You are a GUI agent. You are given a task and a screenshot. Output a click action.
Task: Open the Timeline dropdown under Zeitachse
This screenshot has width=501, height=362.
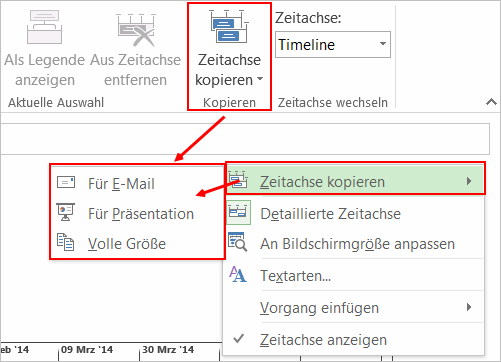tap(333, 45)
